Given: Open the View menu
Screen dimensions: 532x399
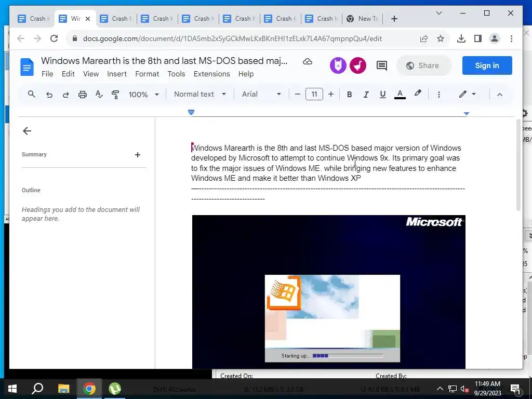Looking at the screenshot, I should (91, 74).
